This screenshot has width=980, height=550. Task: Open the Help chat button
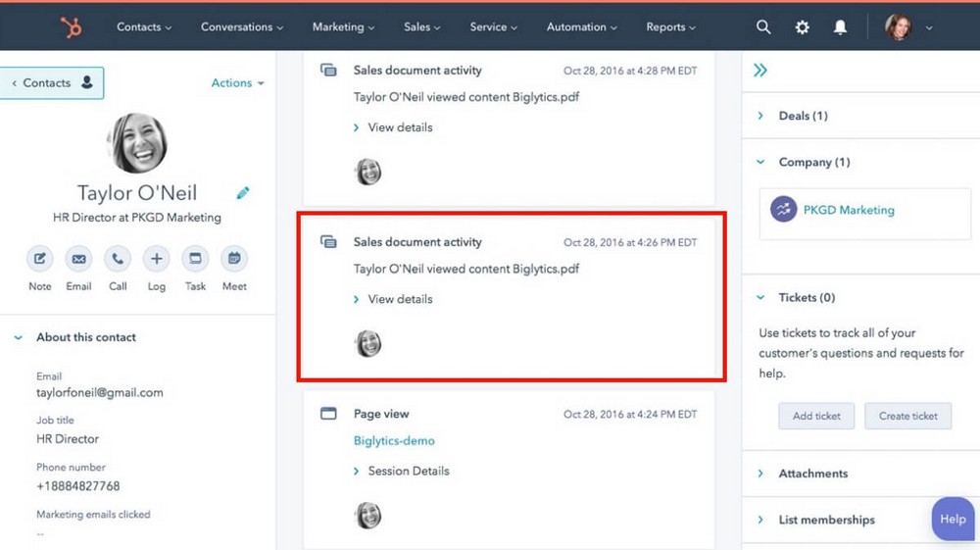tap(953, 519)
